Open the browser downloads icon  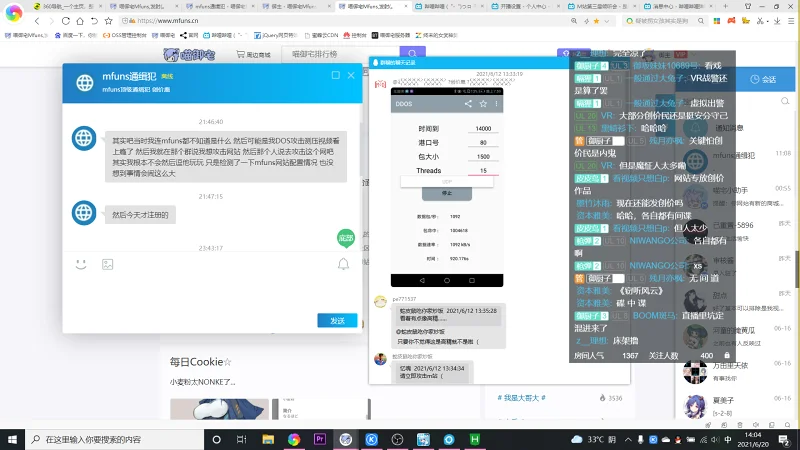777,21
